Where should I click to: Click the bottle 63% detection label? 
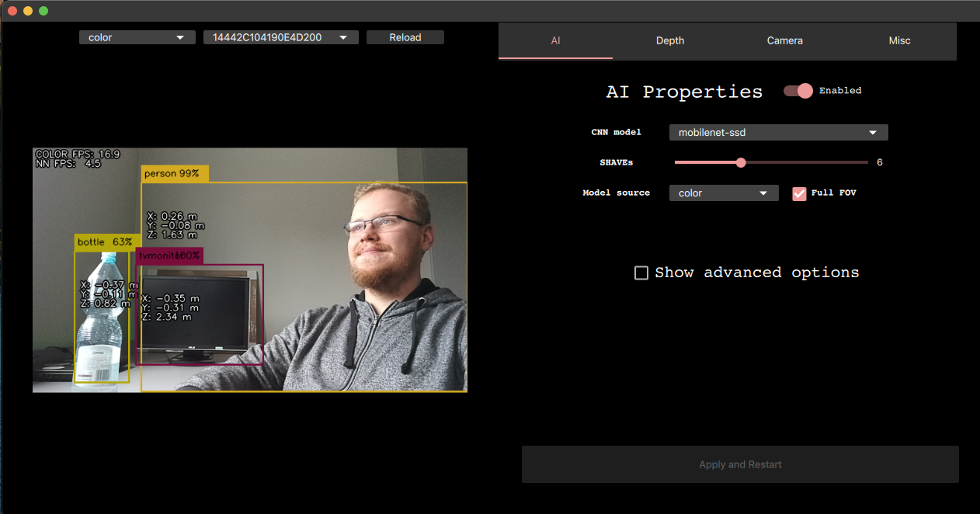point(107,242)
